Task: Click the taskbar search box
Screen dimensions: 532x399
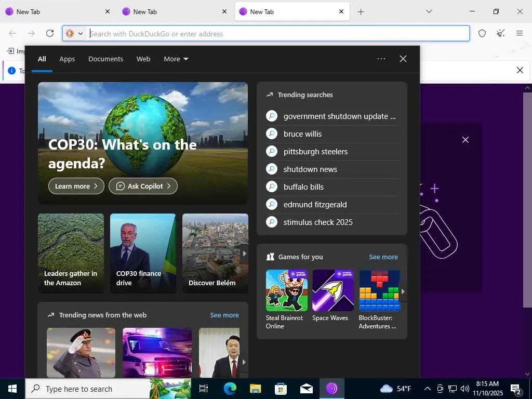Action: tap(109, 389)
